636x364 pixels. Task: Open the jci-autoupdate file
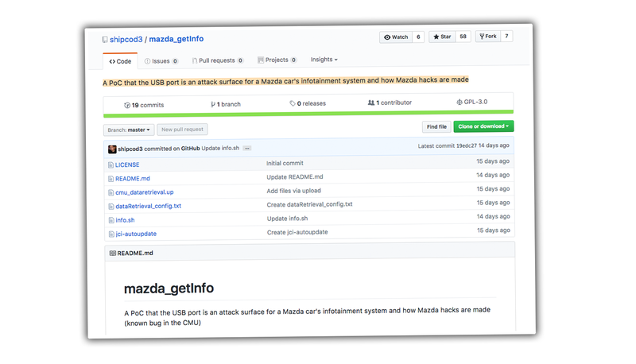click(136, 234)
